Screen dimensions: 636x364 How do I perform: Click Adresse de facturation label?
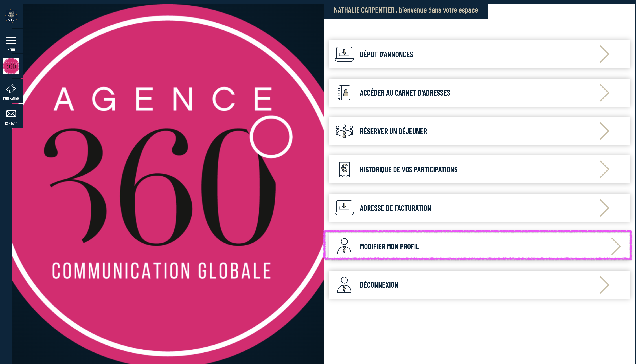(x=395, y=208)
